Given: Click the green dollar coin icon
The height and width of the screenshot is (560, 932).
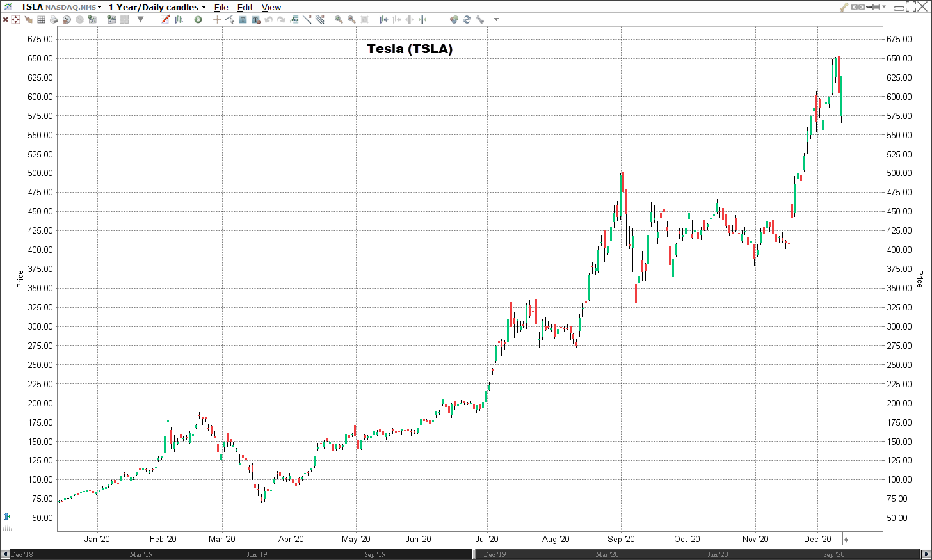Looking at the screenshot, I should pyautogui.click(x=198, y=20).
